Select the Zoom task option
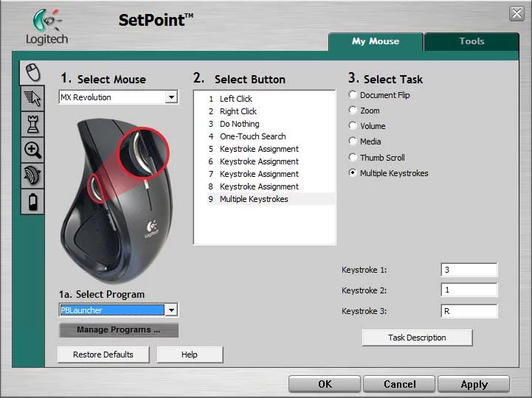 click(x=353, y=110)
